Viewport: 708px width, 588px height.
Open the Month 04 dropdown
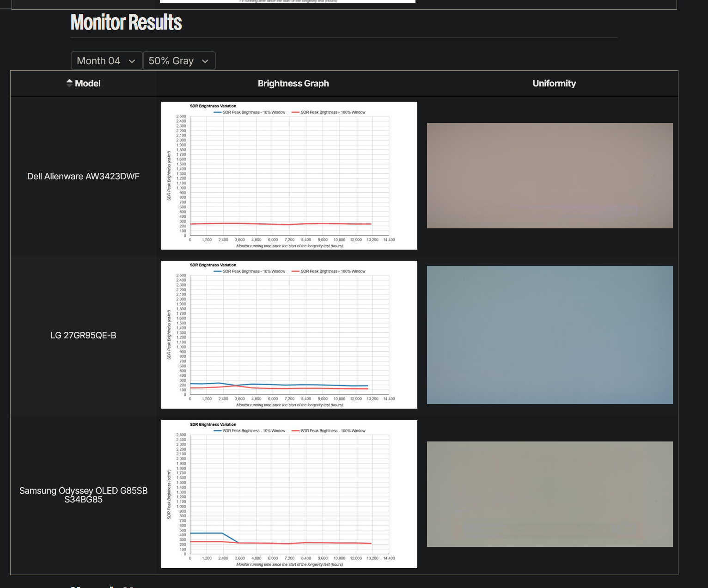(x=106, y=61)
